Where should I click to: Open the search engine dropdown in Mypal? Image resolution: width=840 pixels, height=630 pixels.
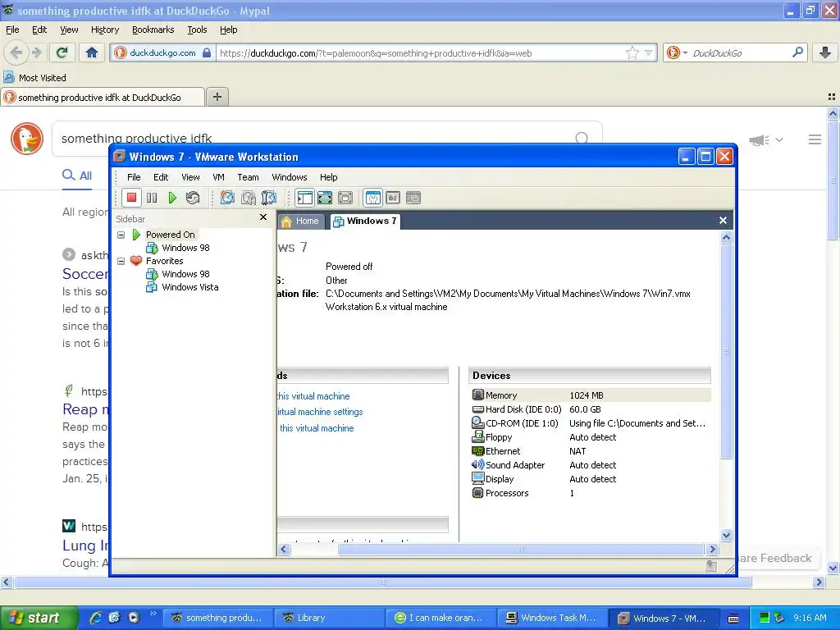[x=677, y=52]
